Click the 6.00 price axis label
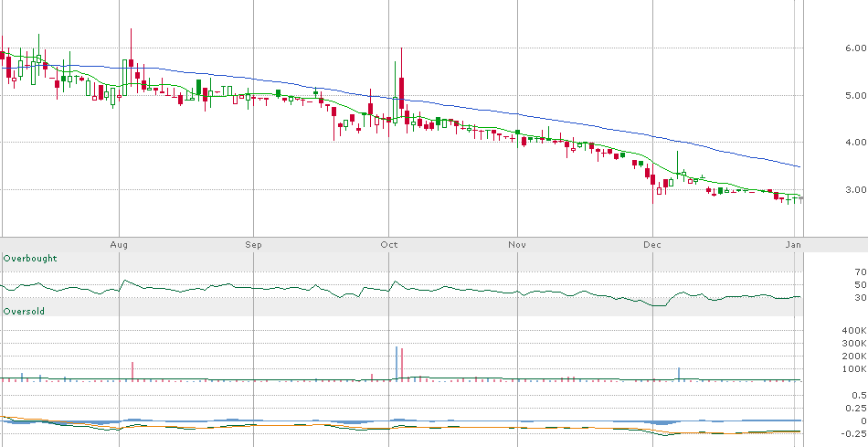Screen dimensions: 868x447 pos(855,48)
